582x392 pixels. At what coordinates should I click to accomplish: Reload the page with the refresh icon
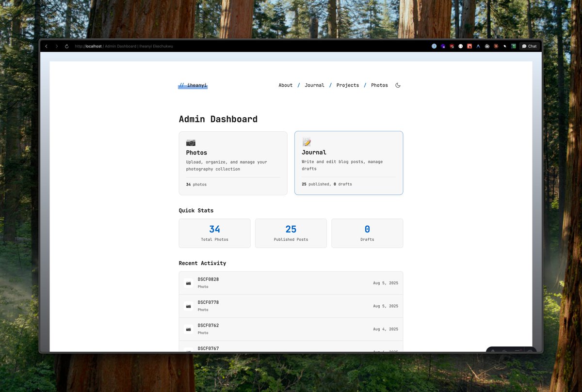click(66, 47)
